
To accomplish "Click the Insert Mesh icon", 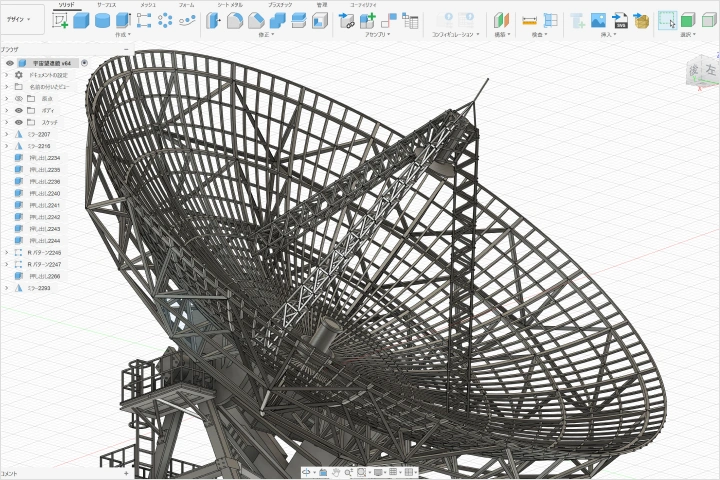I will 641,21.
